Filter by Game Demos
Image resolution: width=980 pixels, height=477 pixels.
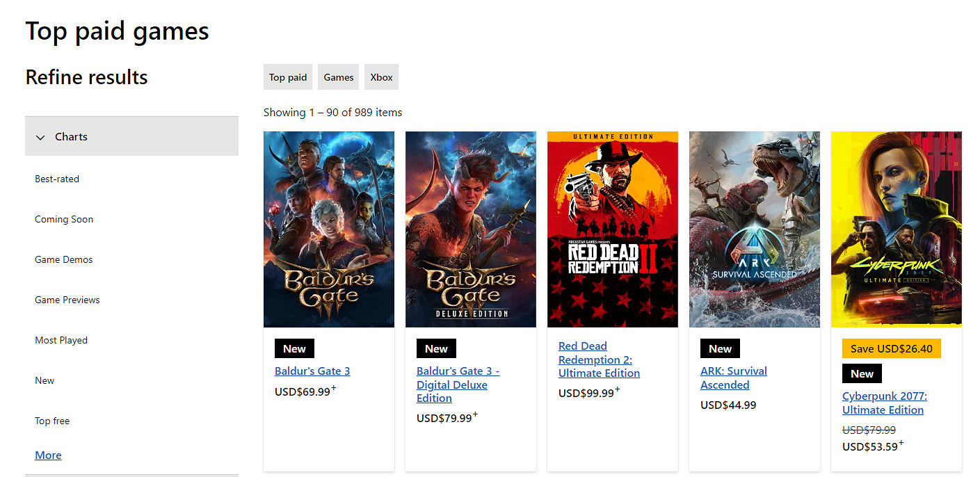point(64,259)
